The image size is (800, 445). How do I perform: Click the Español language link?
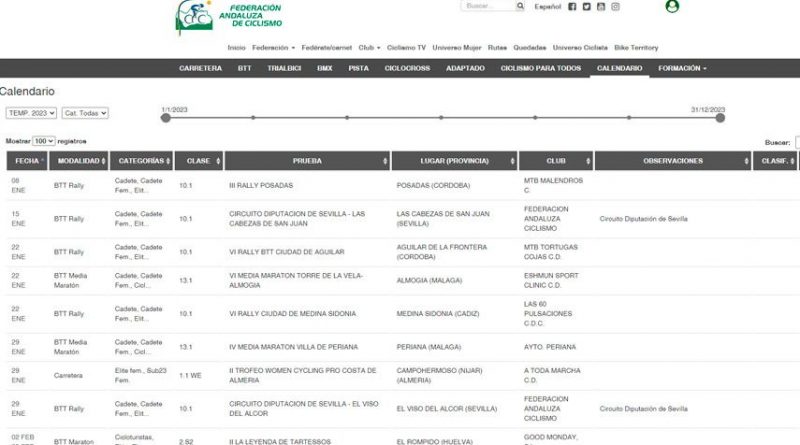547,6
